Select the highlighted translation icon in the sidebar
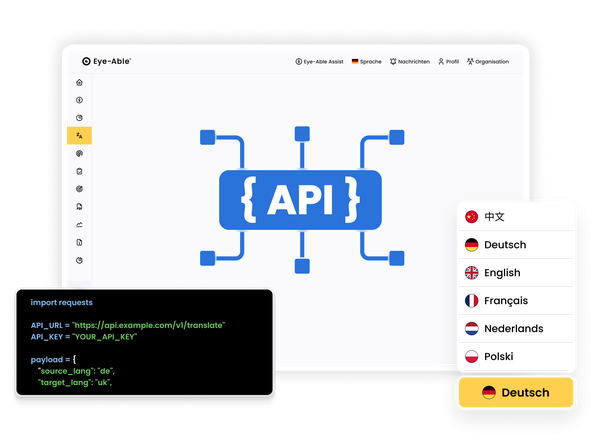The width and height of the screenshot is (600, 441). pos(79,136)
